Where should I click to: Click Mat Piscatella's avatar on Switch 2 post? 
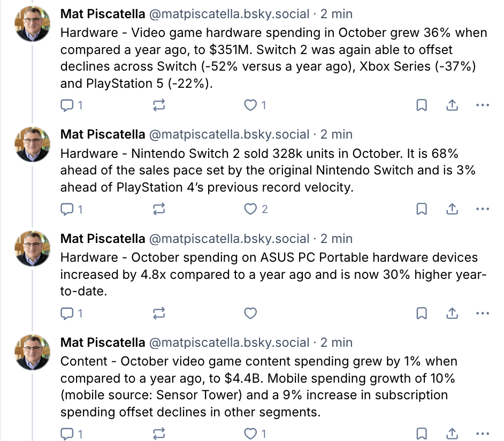(x=33, y=144)
